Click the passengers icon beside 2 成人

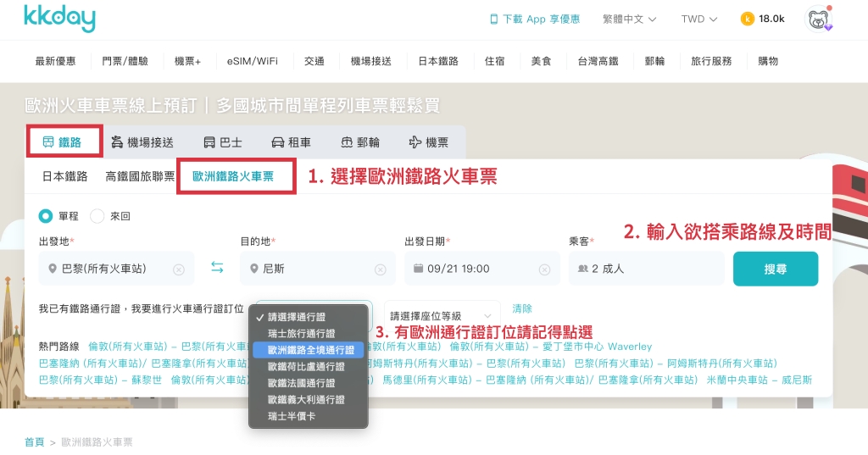[x=583, y=269]
